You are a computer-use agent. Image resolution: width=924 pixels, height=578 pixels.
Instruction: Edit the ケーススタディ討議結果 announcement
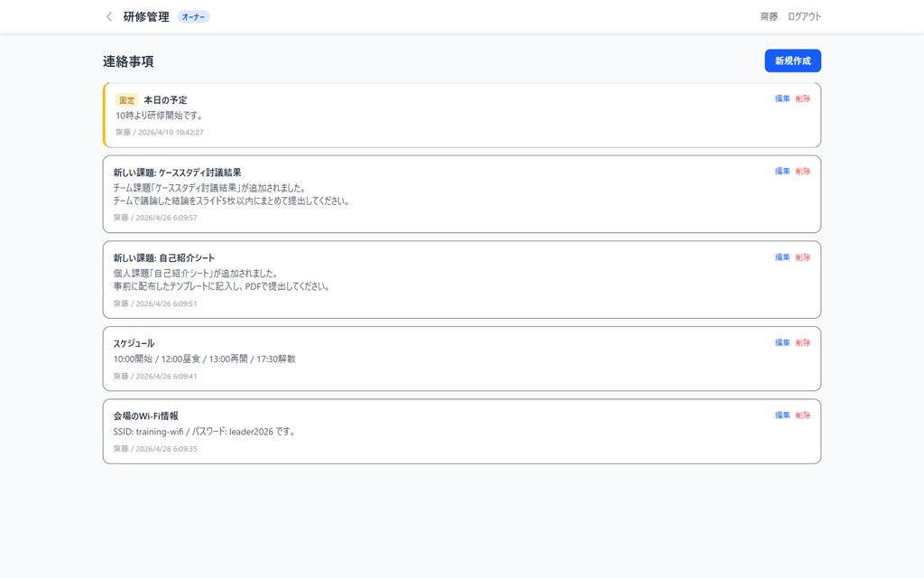pyautogui.click(x=781, y=170)
